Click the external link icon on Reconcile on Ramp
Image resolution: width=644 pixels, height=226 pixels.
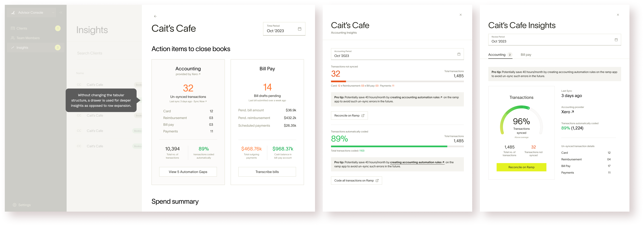[x=363, y=116]
